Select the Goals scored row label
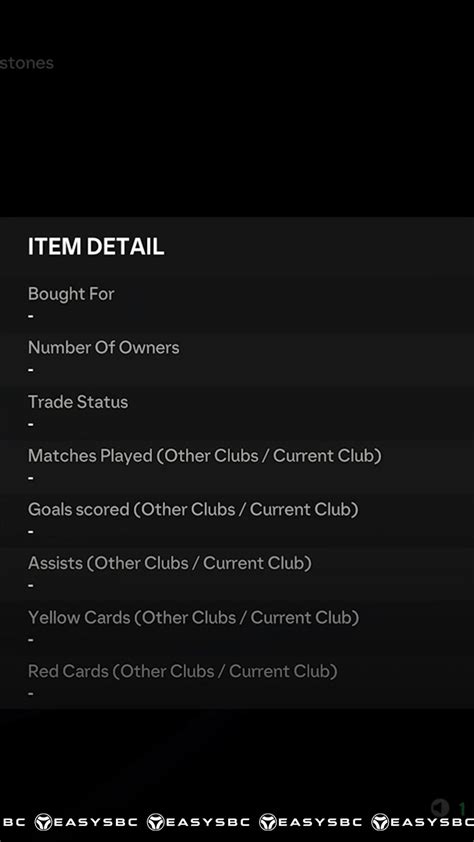474x842 pixels. click(193, 509)
